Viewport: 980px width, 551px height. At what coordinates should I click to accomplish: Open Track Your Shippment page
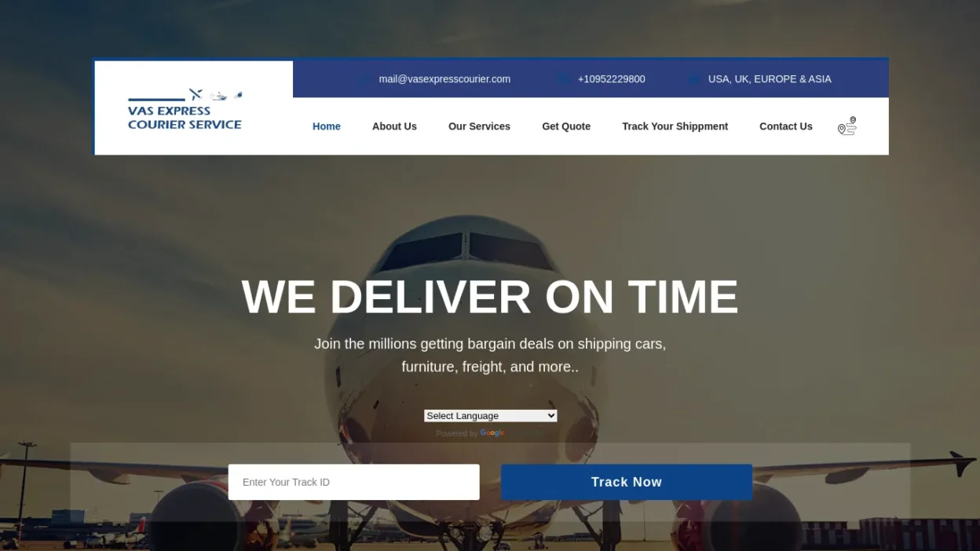(675, 126)
